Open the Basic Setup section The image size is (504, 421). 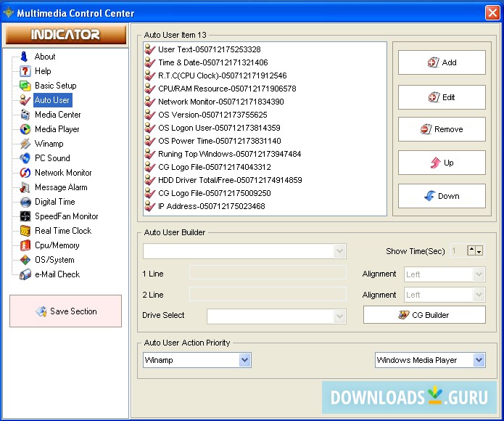coord(55,86)
